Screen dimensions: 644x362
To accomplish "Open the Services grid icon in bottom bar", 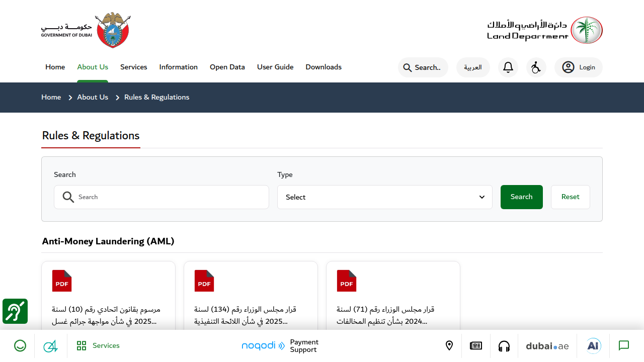I will pos(82,346).
